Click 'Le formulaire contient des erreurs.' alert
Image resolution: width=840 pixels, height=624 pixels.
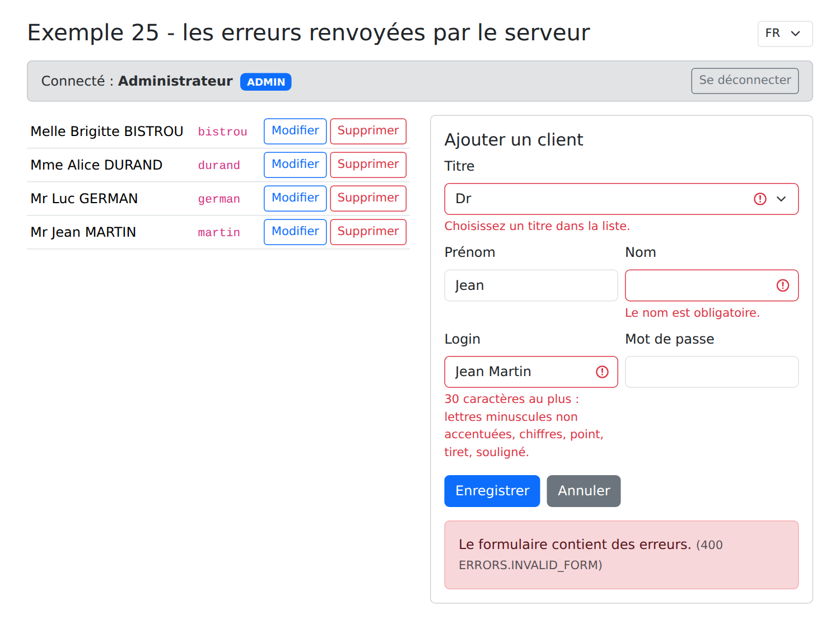(622, 555)
